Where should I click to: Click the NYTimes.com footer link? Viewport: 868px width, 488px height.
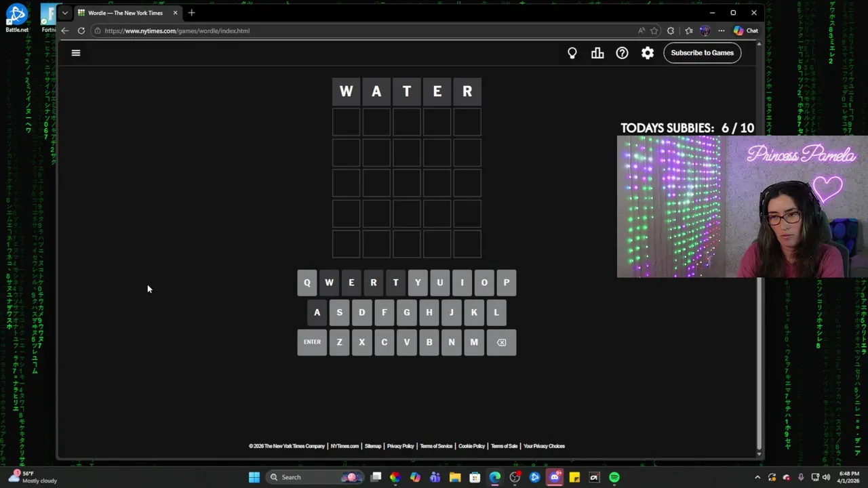pyautogui.click(x=344, y=446)
